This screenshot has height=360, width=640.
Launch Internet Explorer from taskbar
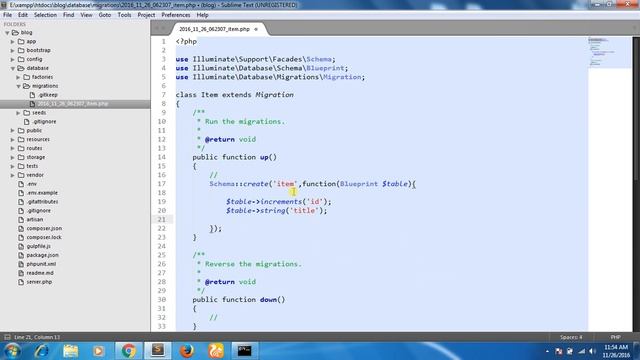(x=41, y=351)
